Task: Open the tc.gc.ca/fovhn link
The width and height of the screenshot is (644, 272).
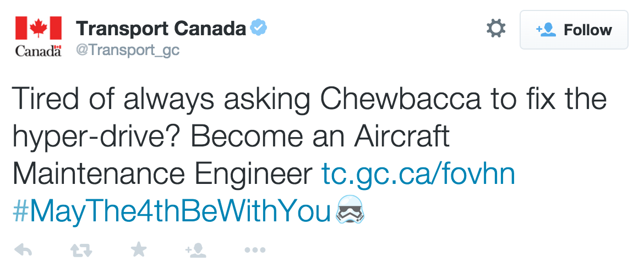Action: 418,175
